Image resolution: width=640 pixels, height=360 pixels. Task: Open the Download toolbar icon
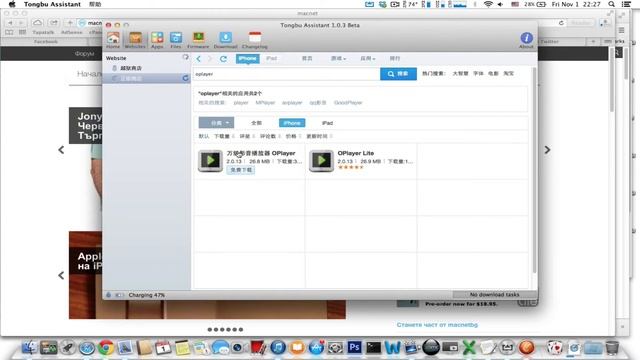click(225, 40)
